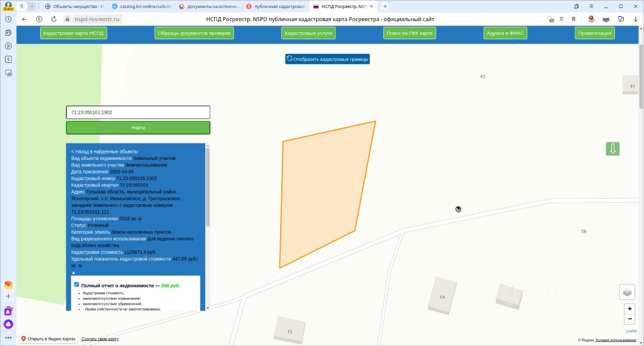Switch to the catalog.lot-online.ru tab
Viewport: 644px width, 346px height.
coord(141,7)
